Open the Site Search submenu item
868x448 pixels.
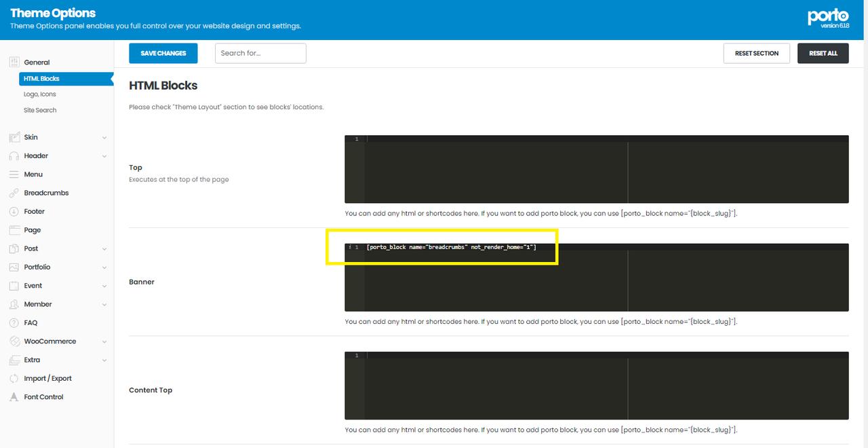pyautogui.click(x=40, y=110)
